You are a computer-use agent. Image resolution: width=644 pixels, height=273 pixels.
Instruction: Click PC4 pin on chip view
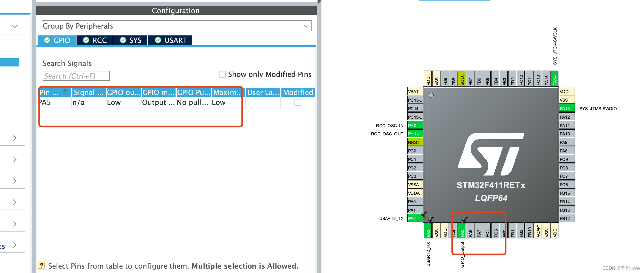click(487, 230)
